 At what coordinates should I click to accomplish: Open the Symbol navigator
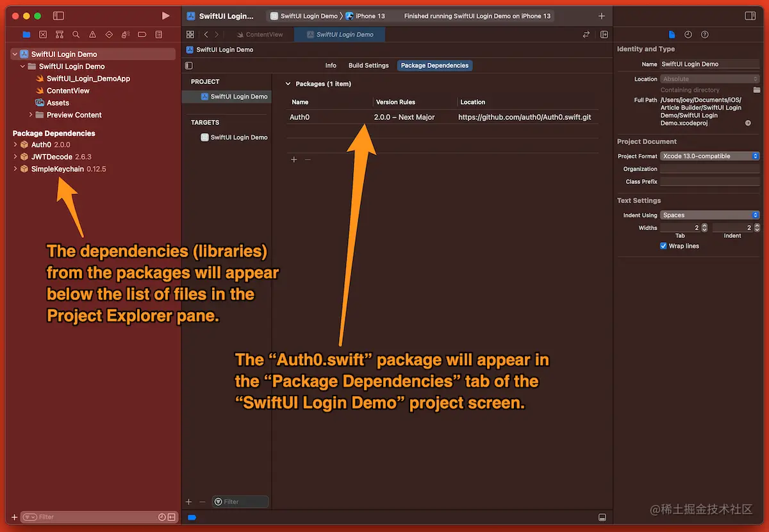[60, 35]
